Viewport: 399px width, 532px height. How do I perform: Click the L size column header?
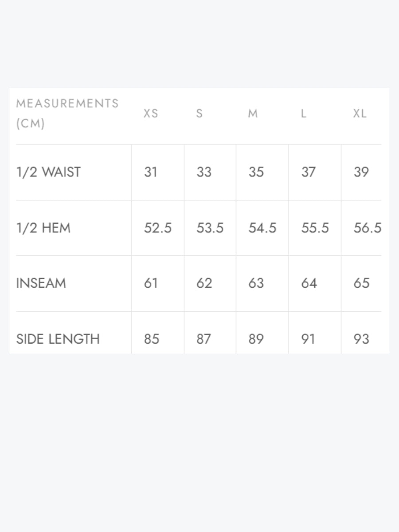304,113
